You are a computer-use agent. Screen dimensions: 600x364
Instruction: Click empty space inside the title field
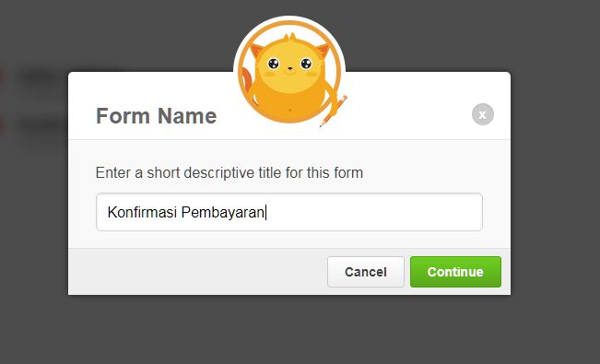(x=375, y=212)
